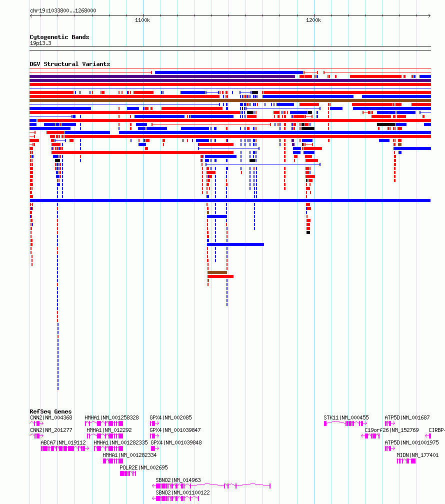
Task: Open the ABCA7|NM_019112 gene label
Action: tap(63, 442)
